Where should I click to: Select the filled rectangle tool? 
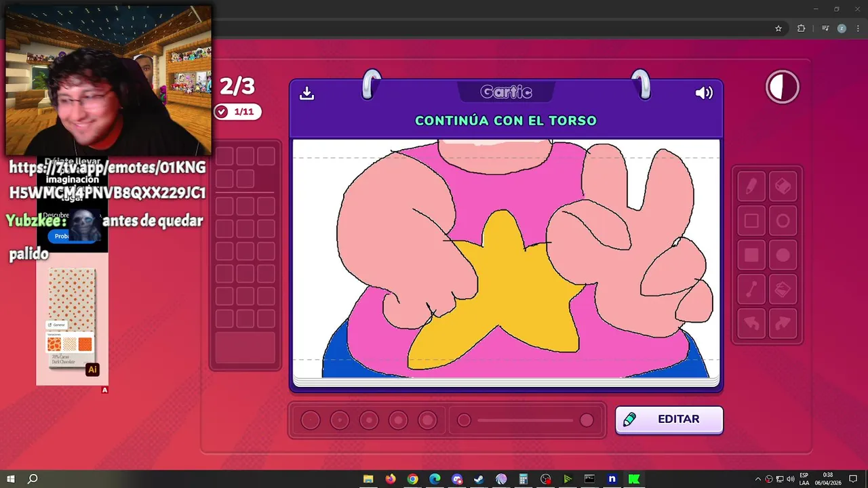click(x=751, y=256)
